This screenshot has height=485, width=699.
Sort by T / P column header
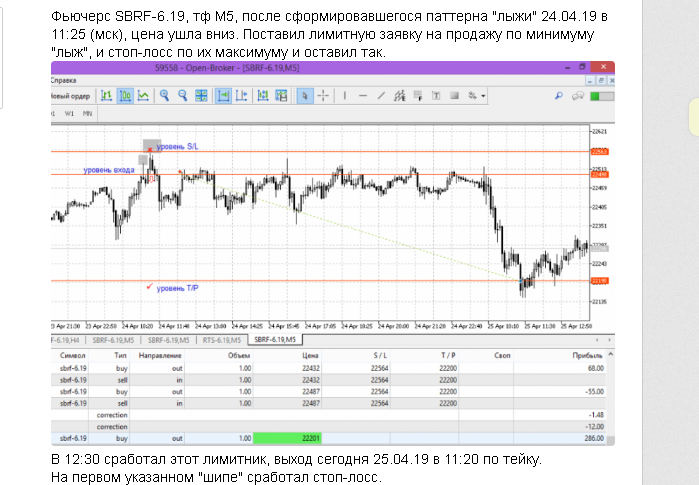[448, 355]
